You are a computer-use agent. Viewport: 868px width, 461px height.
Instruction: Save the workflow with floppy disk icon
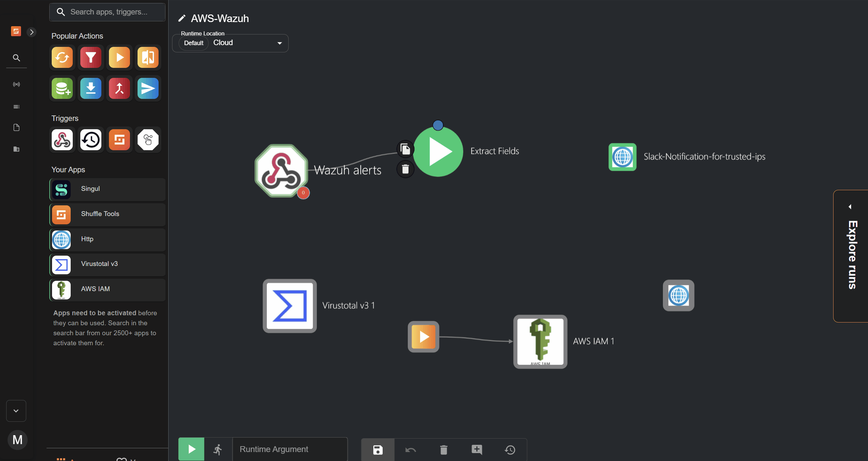point(377,450)
